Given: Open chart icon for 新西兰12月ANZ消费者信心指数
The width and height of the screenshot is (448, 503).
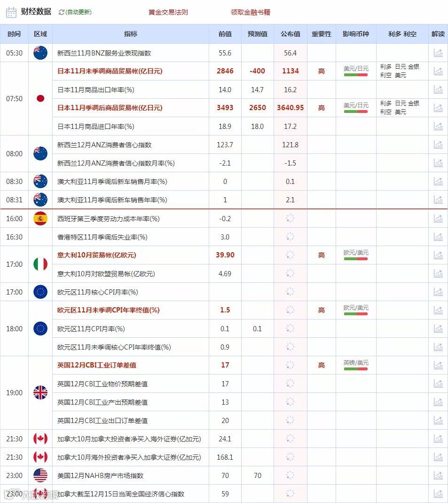Looking at the screenshot, I should click(438, 144).
